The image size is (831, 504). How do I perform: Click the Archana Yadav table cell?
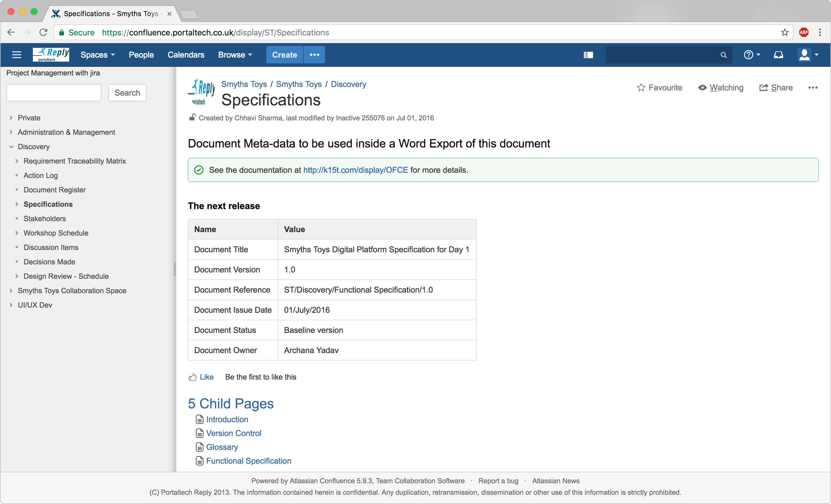(x=377, y=350)
